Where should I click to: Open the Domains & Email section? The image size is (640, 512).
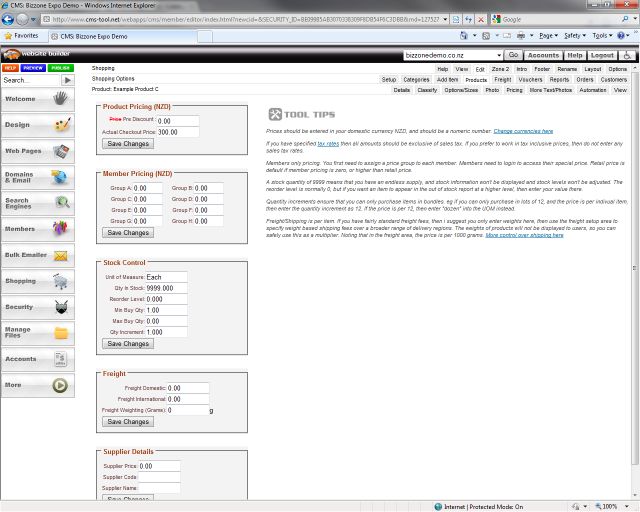pyautogui.click(x=37, y=177)
